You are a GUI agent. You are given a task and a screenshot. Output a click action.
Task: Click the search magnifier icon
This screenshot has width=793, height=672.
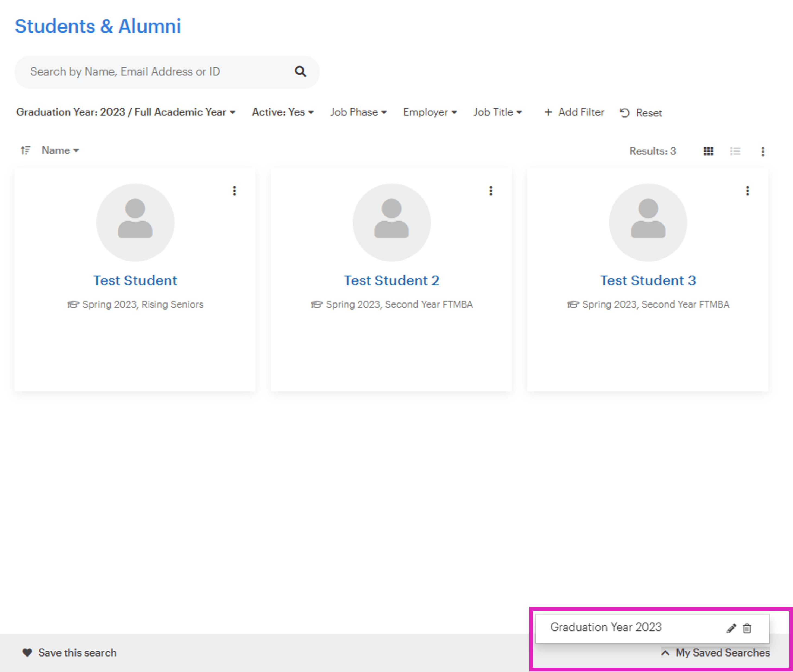pyautogui.click(x=300, y=72)
